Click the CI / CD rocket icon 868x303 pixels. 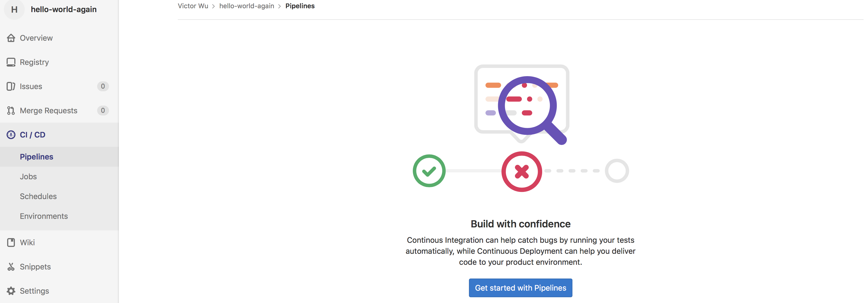[11, 135]
